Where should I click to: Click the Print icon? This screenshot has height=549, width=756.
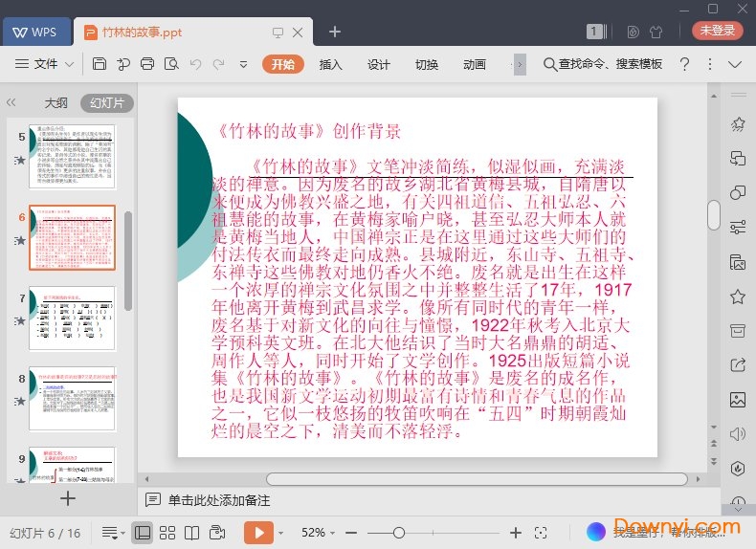click(x=147, y=64)
